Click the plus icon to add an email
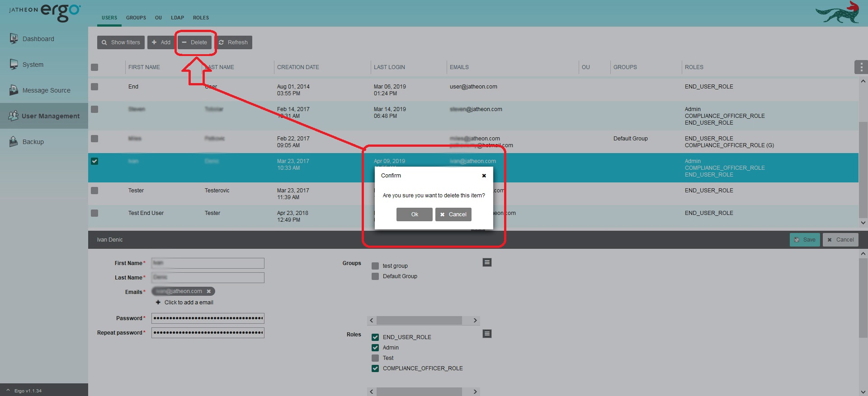This screenshot has width=868, height=396. click(158, 303)
